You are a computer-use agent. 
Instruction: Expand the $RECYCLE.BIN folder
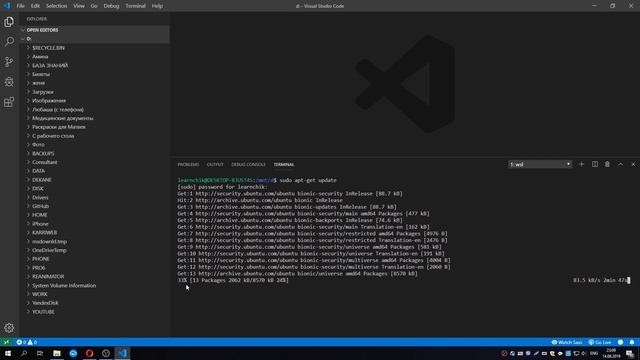tap(95, 48)
